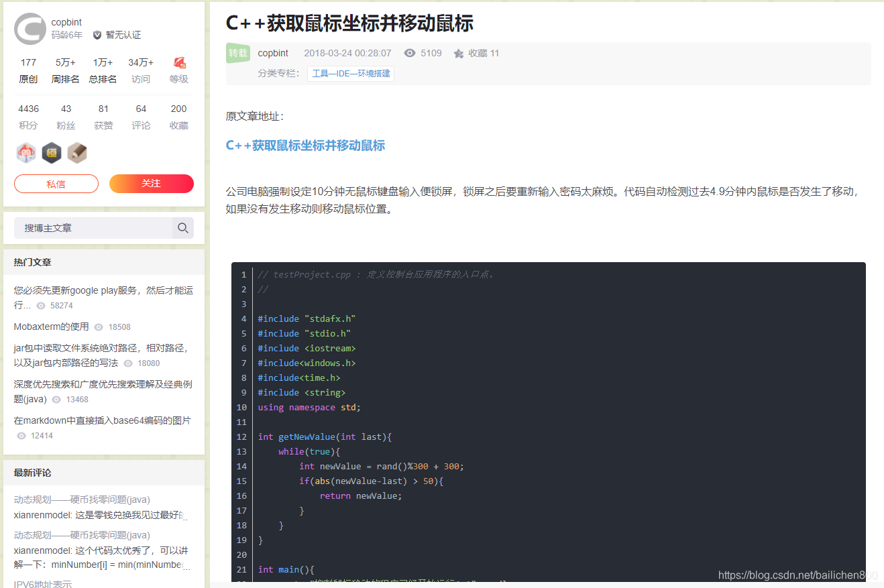Image resolution: width=884 pixels, height=588 pixels.
Task: Click the 转载 reprint tag
Action: 238,53
